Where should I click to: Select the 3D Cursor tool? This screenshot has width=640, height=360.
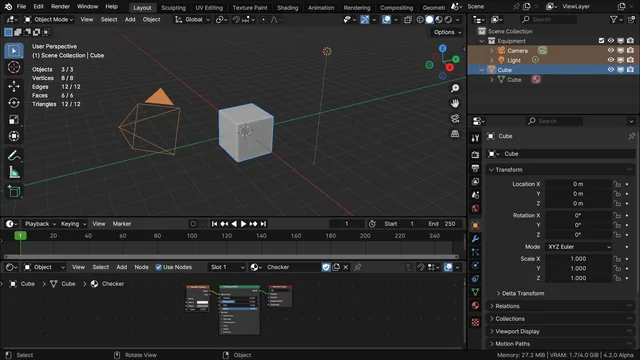(x=14, y=67)
